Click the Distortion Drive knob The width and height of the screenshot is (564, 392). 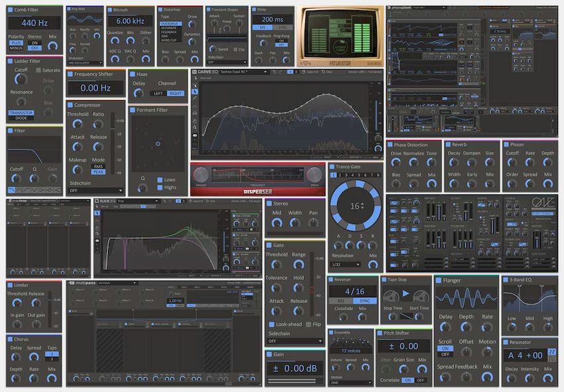click(192, 25)
